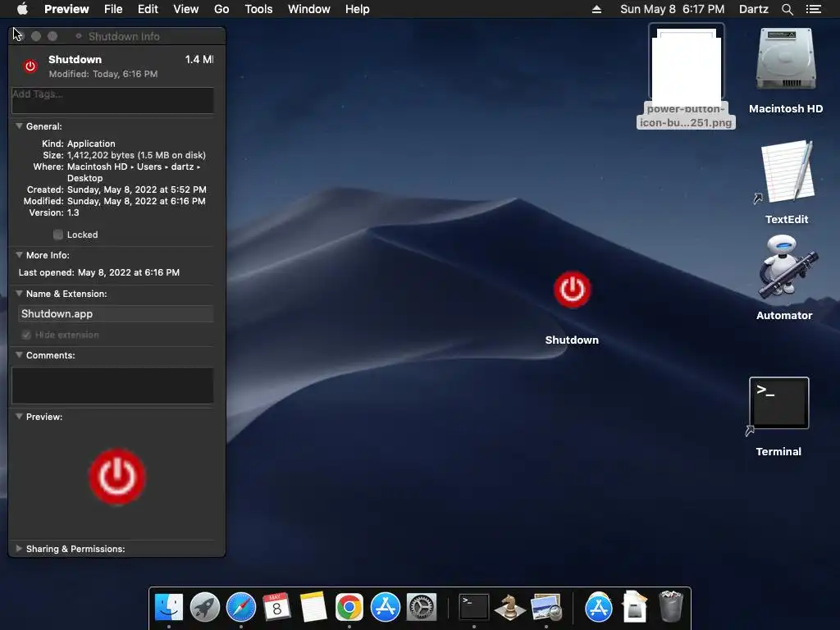Click the Add Tags field

click(x=112, y=100)
